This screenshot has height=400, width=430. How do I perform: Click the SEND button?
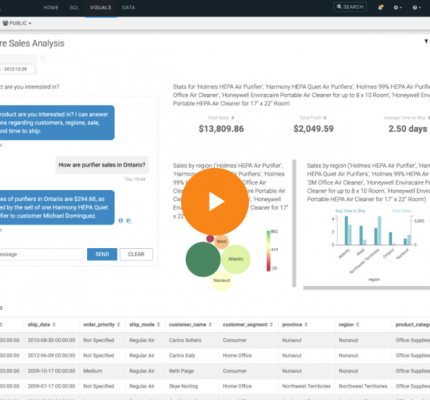(102, 254)
